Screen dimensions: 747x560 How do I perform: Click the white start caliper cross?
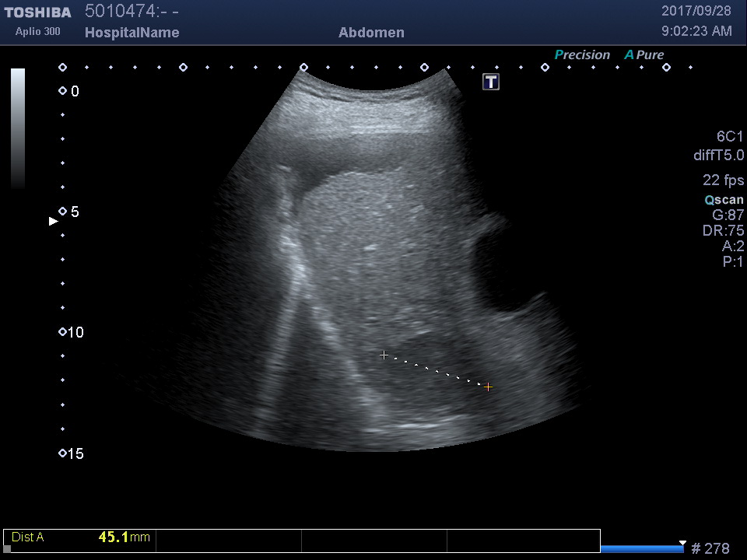coord(384,355)
